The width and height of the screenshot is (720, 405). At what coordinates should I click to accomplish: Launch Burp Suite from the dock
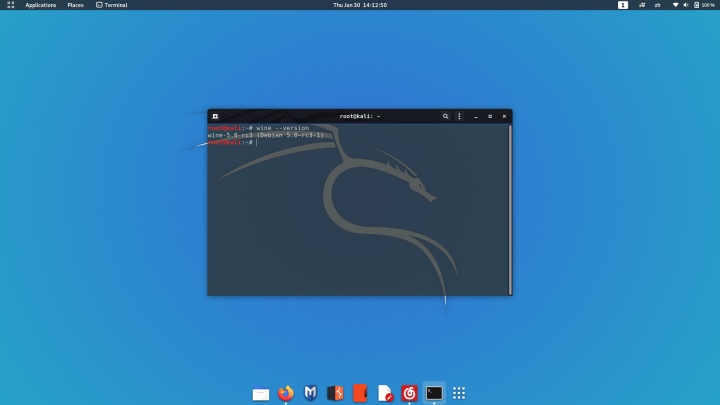coord(335,393)
